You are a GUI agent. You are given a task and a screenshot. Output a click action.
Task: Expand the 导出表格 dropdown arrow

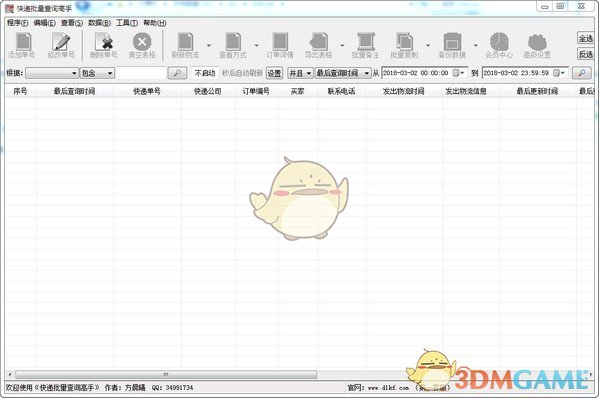pyautogui.click(x=342, y=45)
